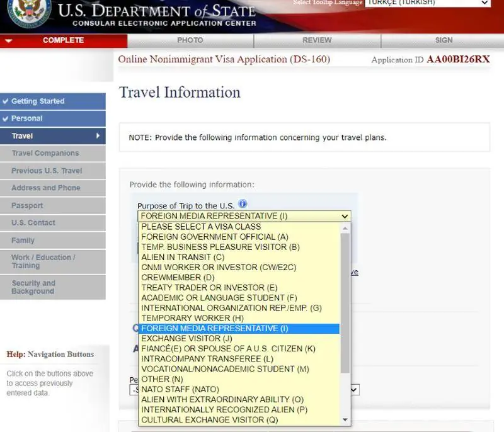Click the visa list scroll-down arrow
This screenshot has width=504, height=432.
[x=345, y=419]
